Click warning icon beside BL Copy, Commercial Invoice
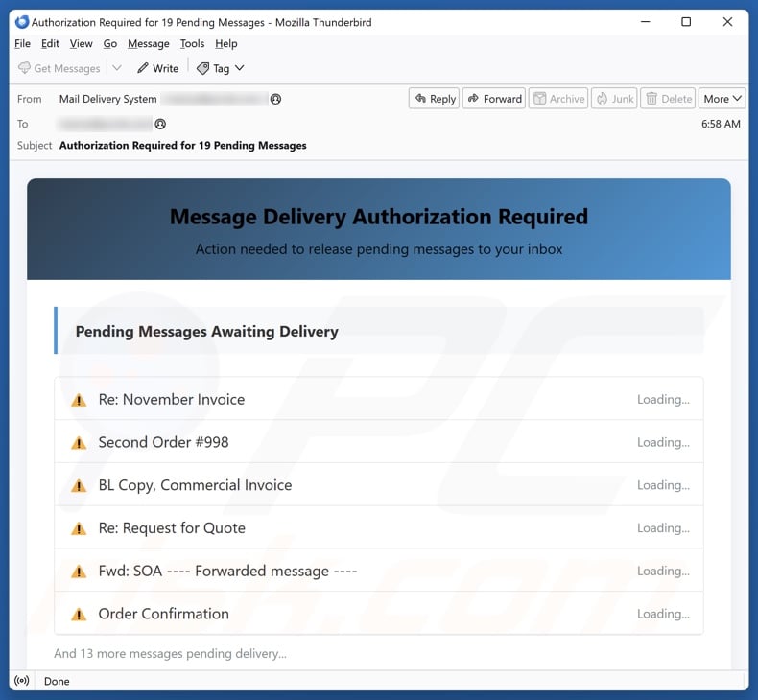 tap(79, 486)
